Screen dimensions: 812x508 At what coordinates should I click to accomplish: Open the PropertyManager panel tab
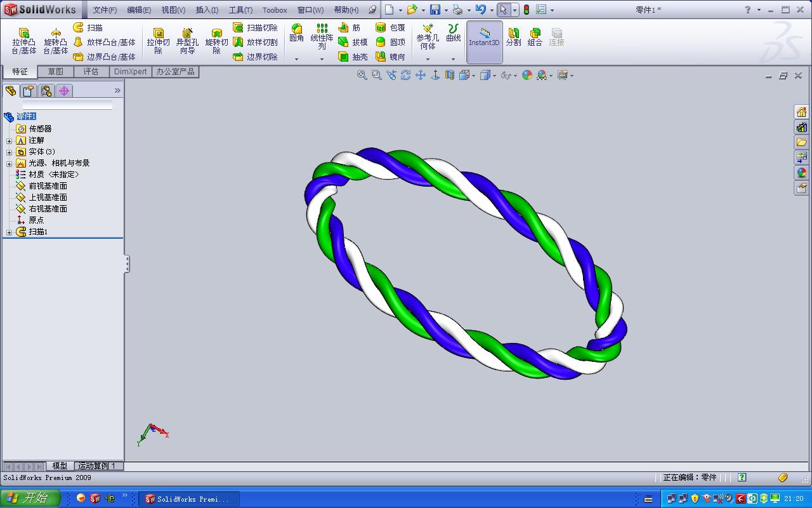click(28, 91)
